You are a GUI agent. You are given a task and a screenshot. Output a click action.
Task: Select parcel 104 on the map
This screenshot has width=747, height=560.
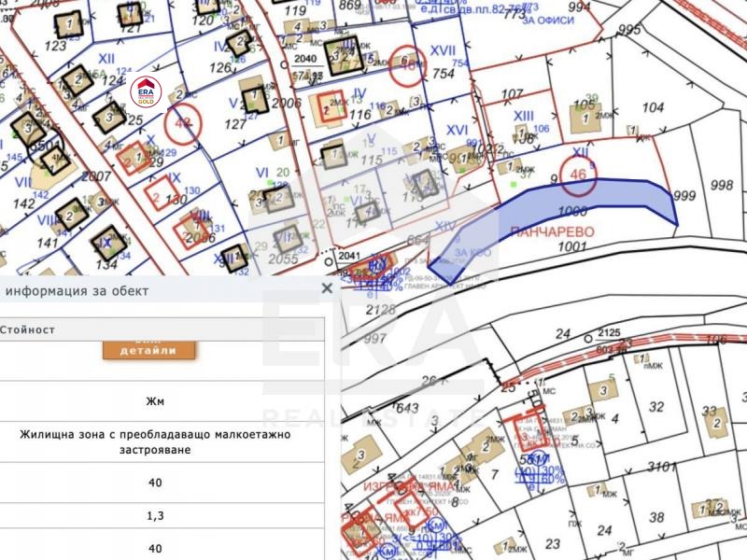point(653,107)
